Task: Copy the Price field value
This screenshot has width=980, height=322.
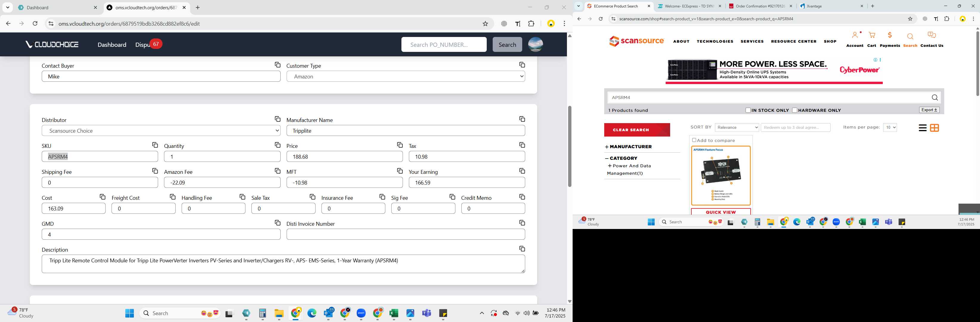Action: pos(400,145)
